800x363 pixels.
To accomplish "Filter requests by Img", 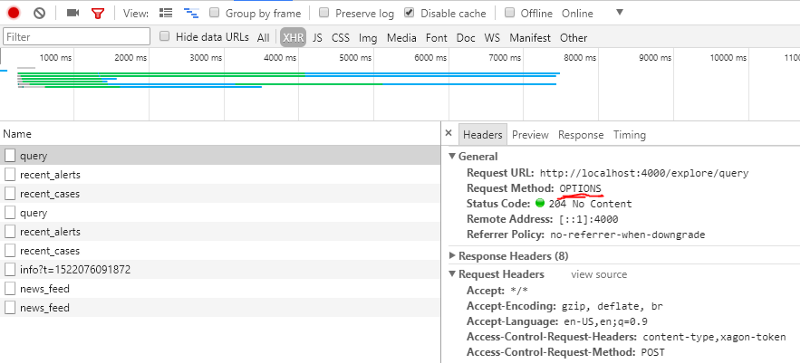I will pos(368,38).
